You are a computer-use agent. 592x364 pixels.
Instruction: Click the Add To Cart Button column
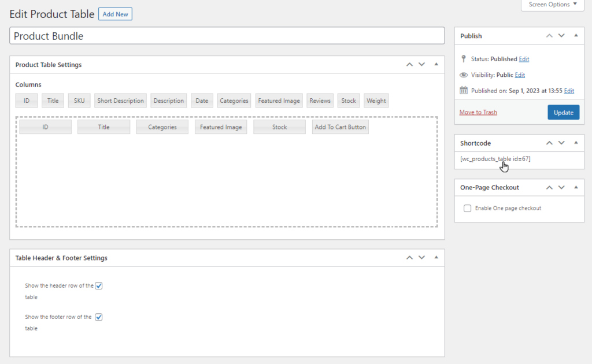coord(340,127)
